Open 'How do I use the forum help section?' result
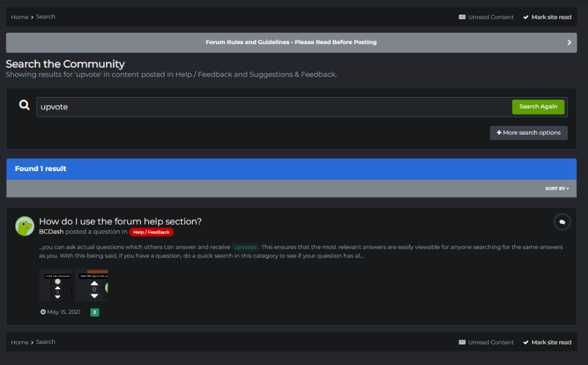Image resolution: width=588 pixels, height=365 pixels. point(120,221)
